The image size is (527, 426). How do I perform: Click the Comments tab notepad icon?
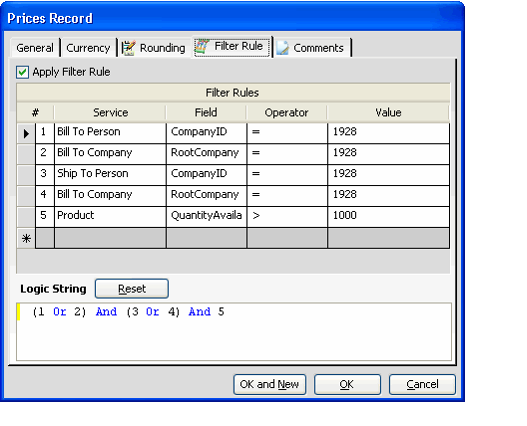(x=283, y=48)
